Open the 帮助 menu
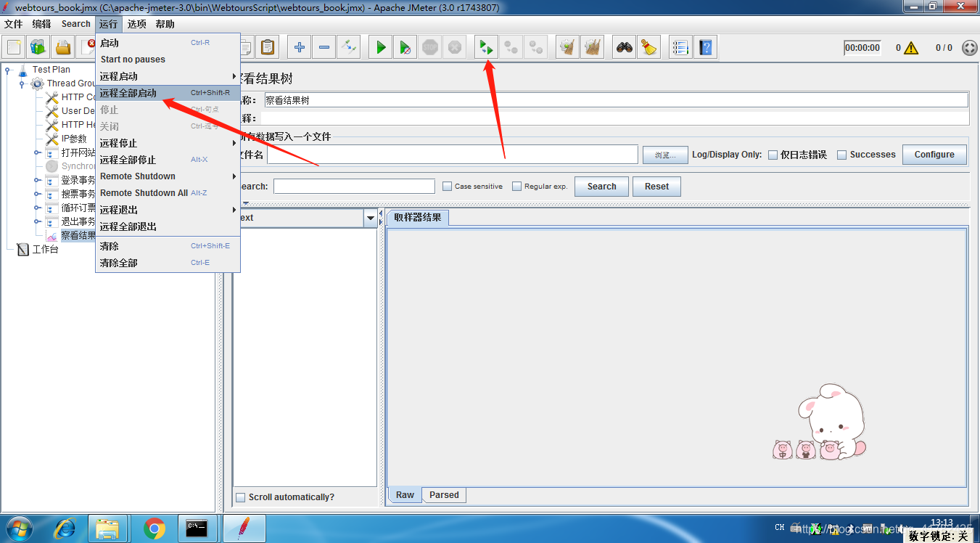 click(165, 24)
